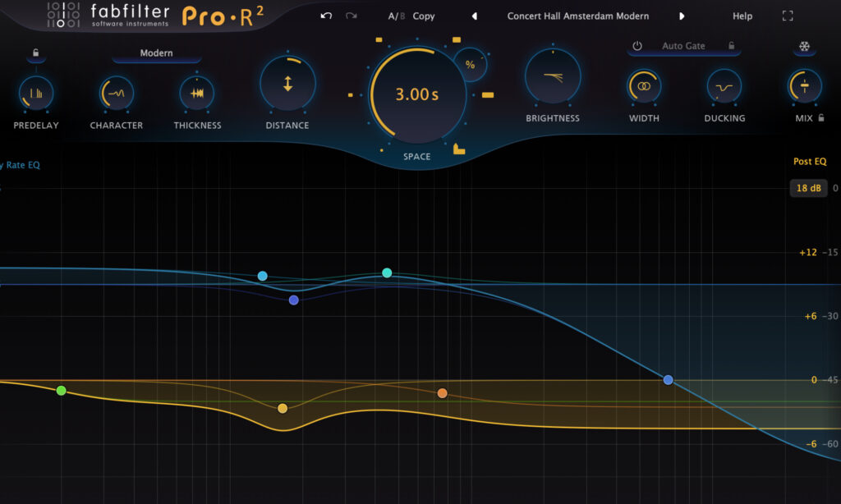Open full screen mode via the expand icon
Screen dimensions: 841x504
pos(786,16)
